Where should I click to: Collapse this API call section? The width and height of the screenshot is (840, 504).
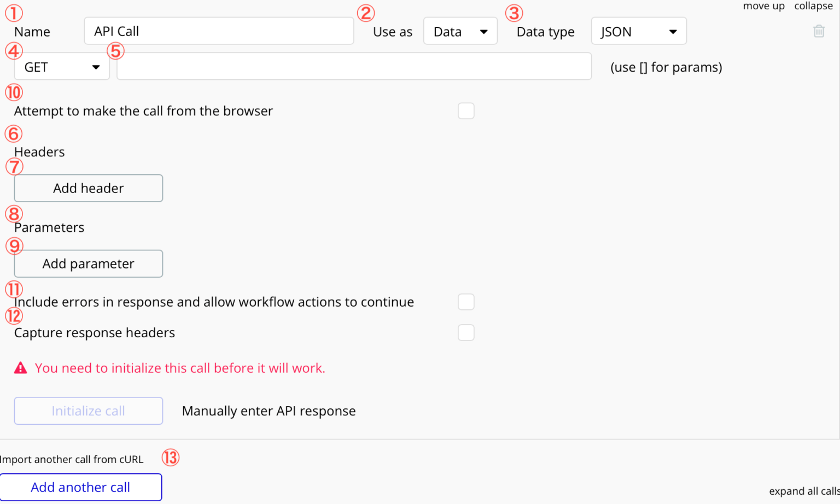(813, 6)
